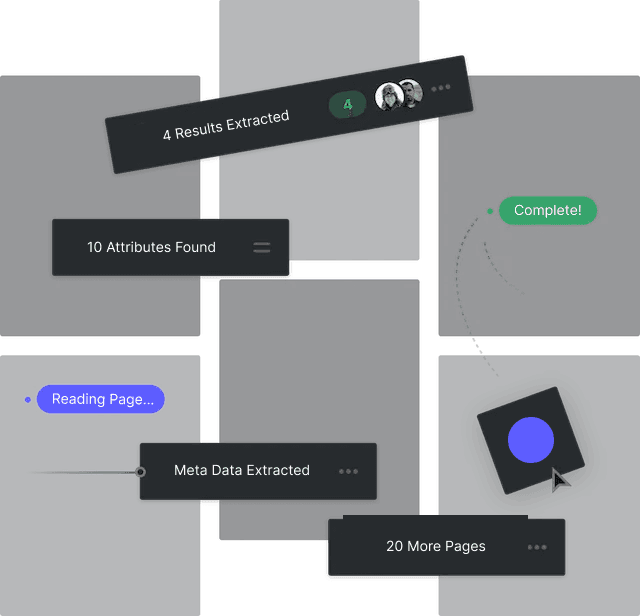This screenshot has width=640, height=616.
Task: Click purple dot left of Reading Page
Action: [28, 400]
